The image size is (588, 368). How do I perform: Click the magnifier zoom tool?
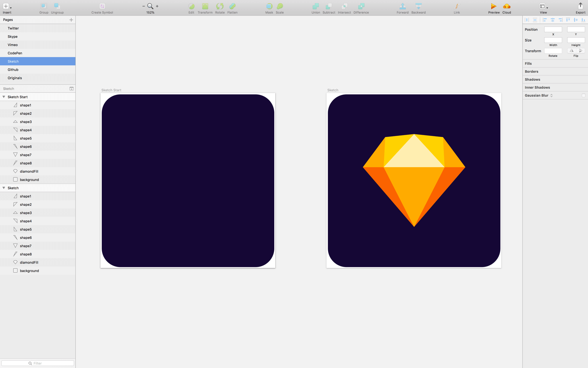(150, 6)
